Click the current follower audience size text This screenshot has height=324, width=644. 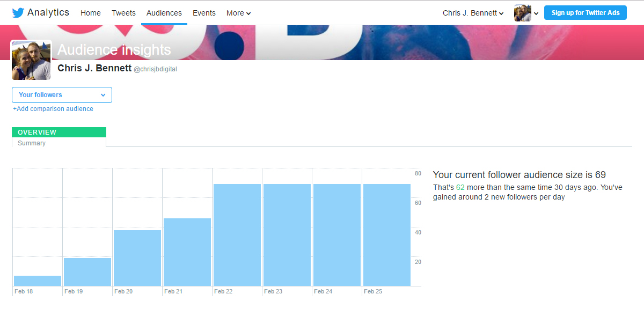pyautogui.click(x=519, y=175)
